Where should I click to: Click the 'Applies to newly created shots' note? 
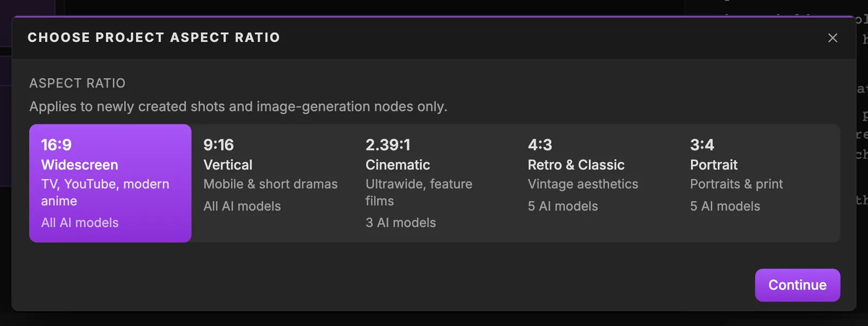click(x=238, y=106)
